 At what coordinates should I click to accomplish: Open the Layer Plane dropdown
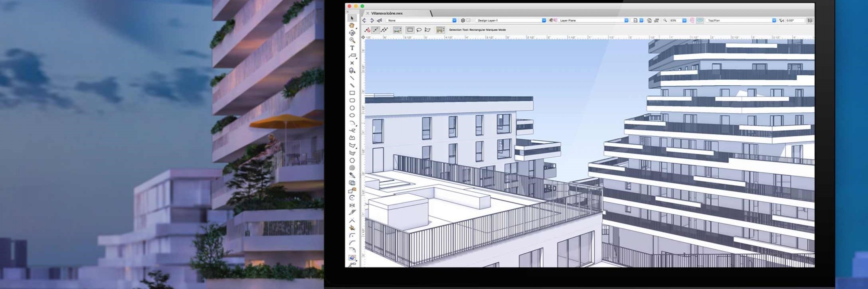[x=593, y=20]
